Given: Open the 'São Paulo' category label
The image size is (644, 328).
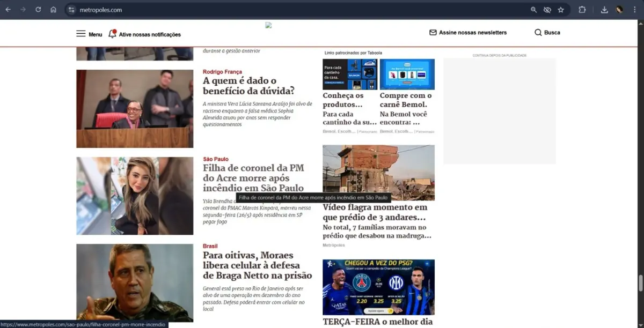Looking at the screenshot, I should click(215, 159).
